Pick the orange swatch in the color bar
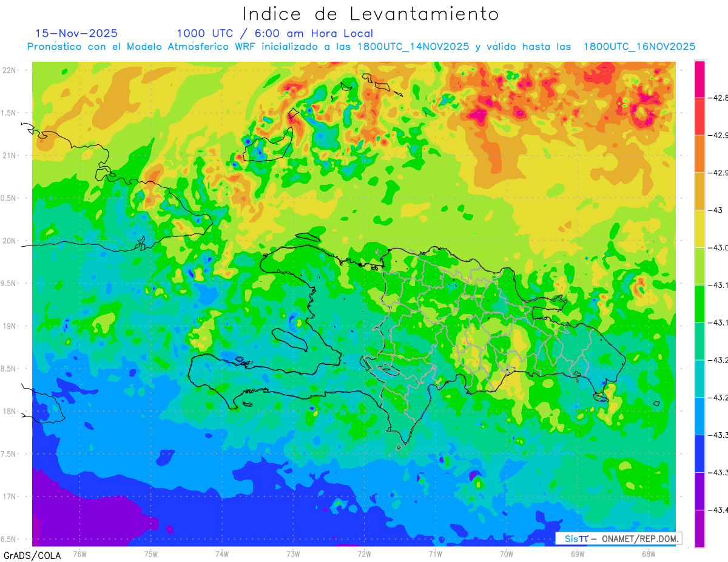This screenshot has height=562, width=728. pyautogui.click(x=699, y=153)
